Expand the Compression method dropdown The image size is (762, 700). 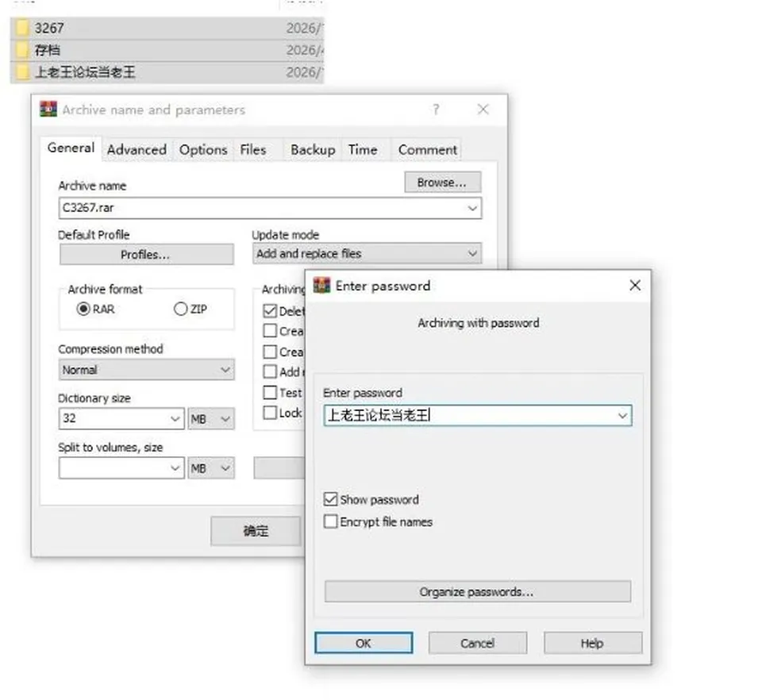coord(146,370)
